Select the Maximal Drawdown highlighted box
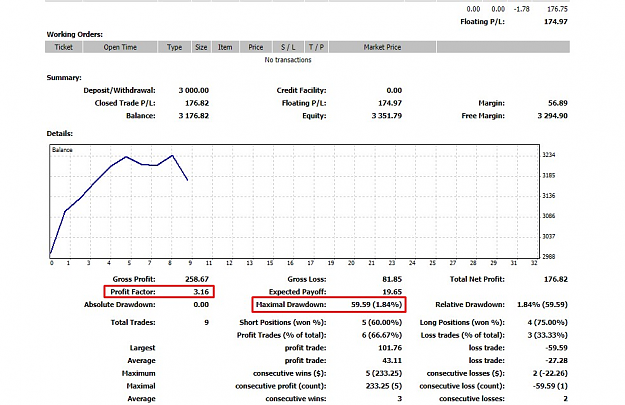625x405 pixels. pos(329,305)
